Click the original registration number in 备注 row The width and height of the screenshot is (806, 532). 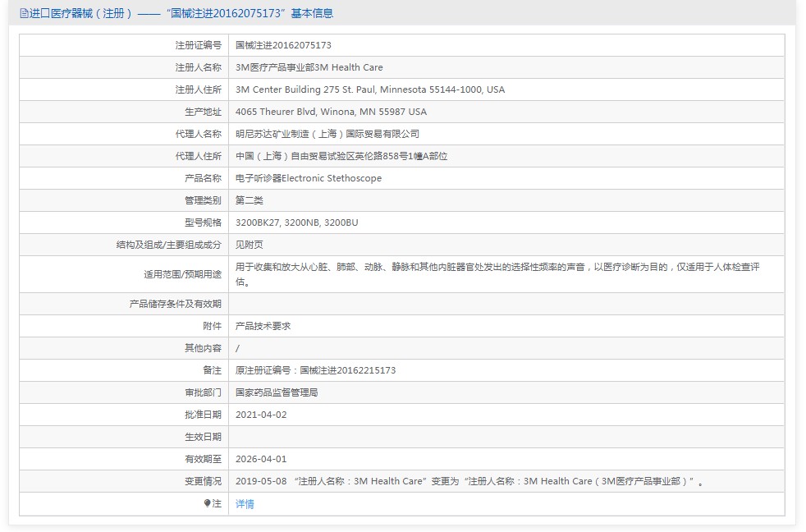(315, 371)
